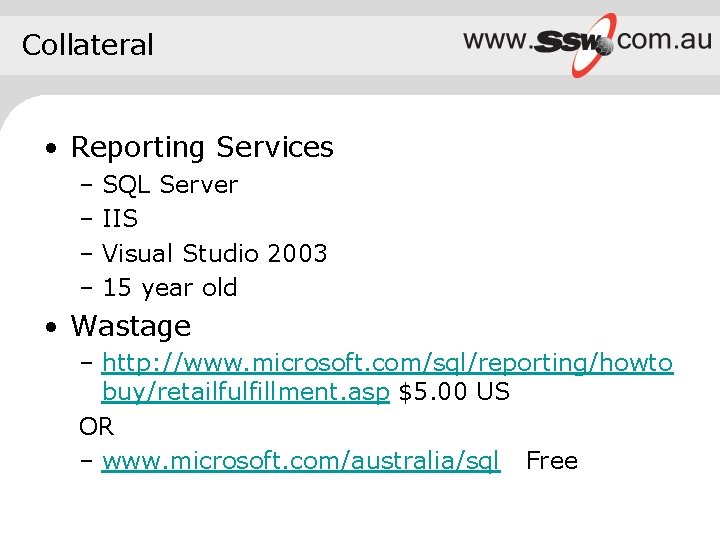Viewport: 720px width, 540px height.
Task: Click the "www." text in the logo
Action: tap(496, 40)
